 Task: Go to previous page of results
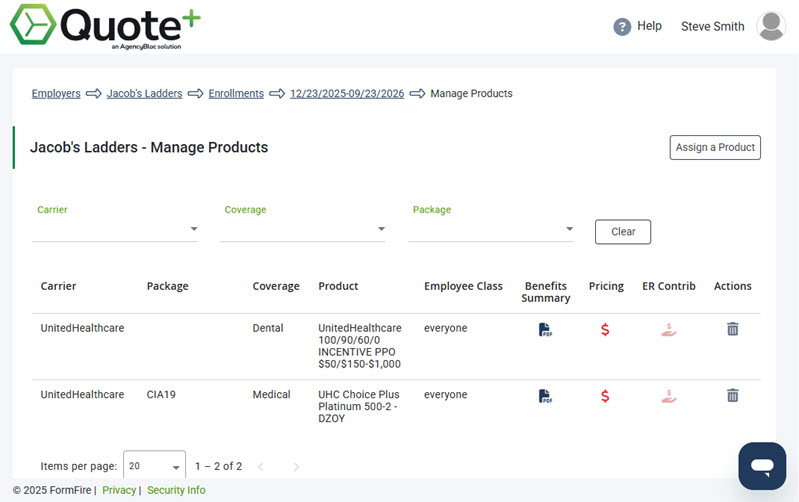coord(260,466)
